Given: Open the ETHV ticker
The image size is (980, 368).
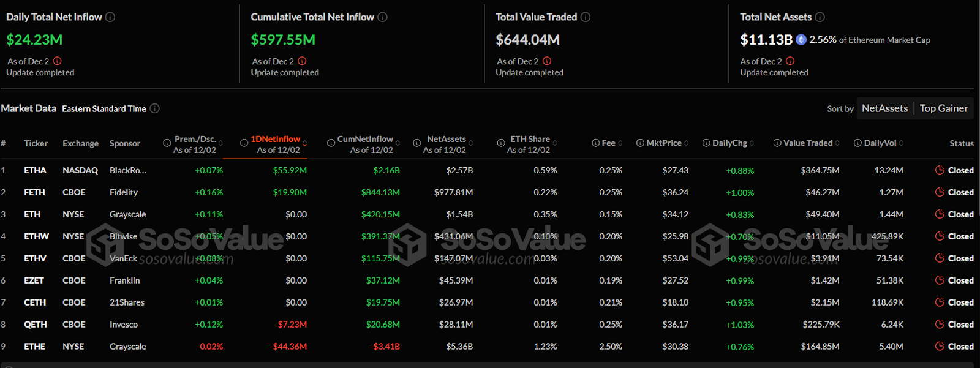Looking at the screenshot, I should click(35, 258).
